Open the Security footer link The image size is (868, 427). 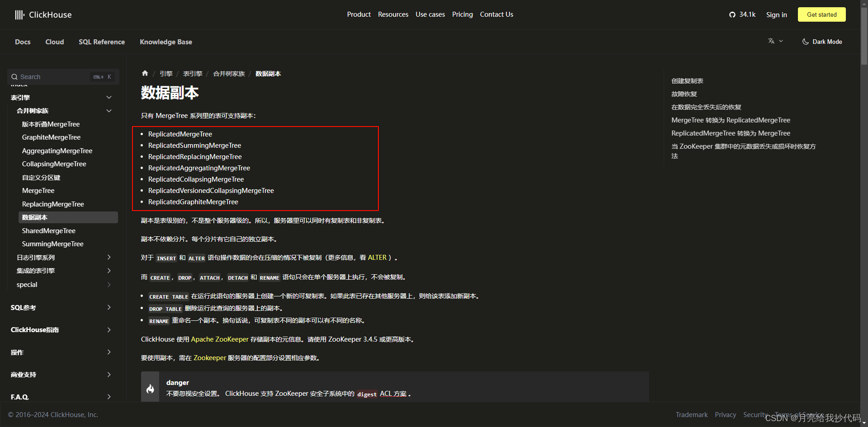pyautogui.click(x=755, y=415)
